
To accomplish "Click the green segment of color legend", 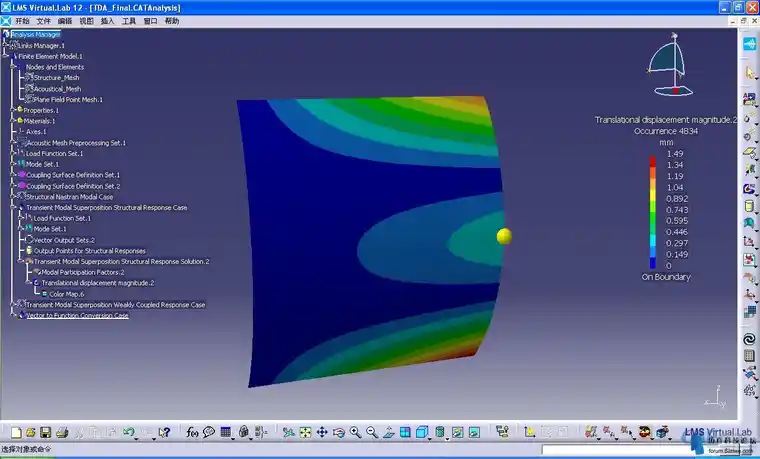I will pyautogui.click(x=653, y=216).
